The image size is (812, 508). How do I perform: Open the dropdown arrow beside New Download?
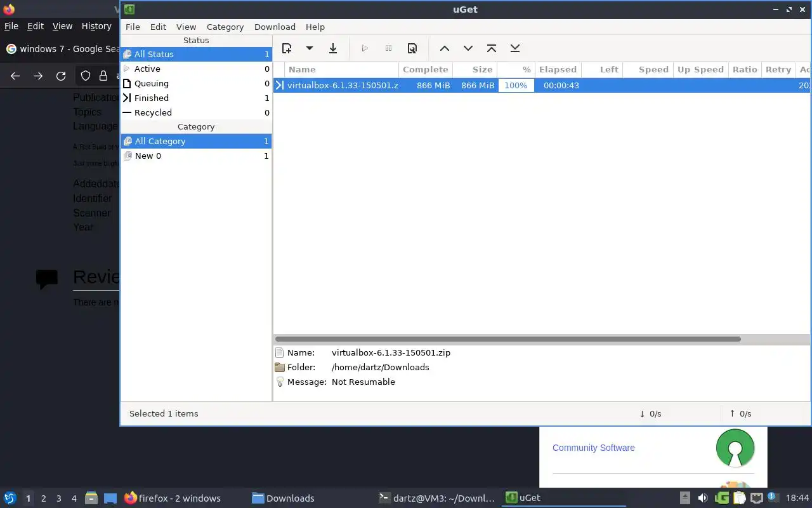(x=310, y=48)
